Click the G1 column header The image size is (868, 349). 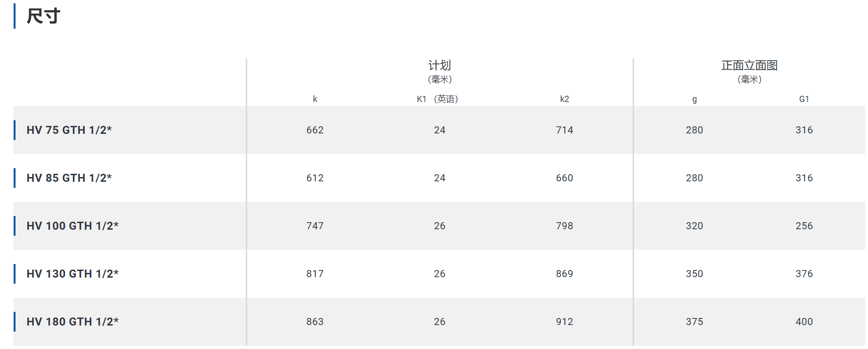[x=804, y=99]
